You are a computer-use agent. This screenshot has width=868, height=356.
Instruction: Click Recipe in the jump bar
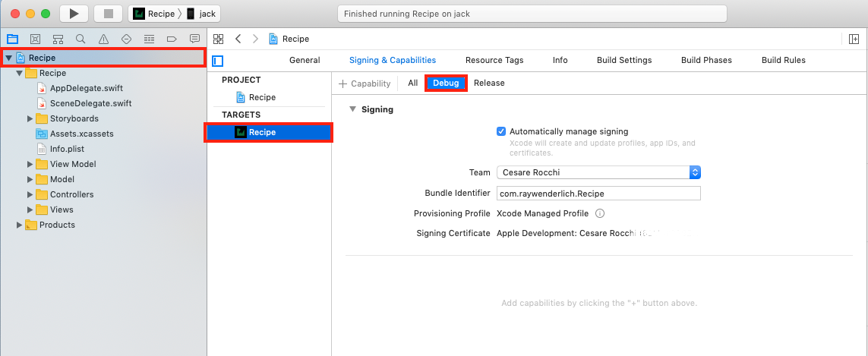point(295,39)
